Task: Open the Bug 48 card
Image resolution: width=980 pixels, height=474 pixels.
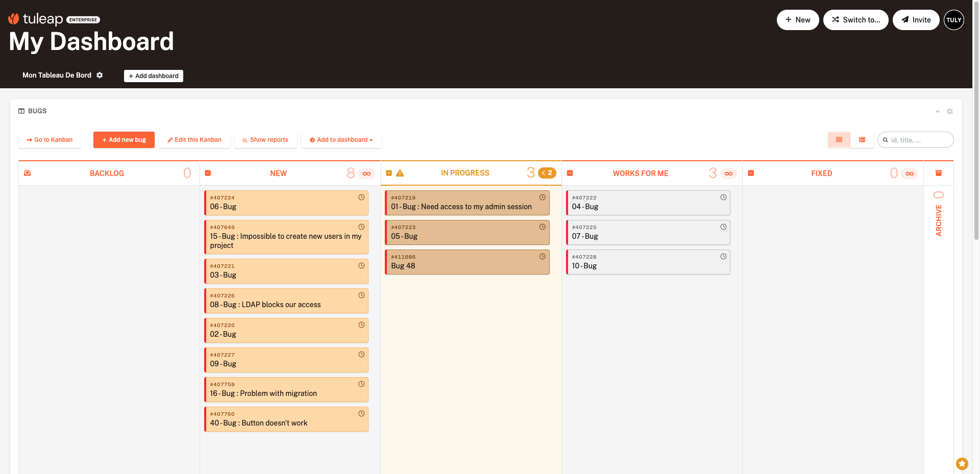Action: pyautogui.click(x=468, y=262)
